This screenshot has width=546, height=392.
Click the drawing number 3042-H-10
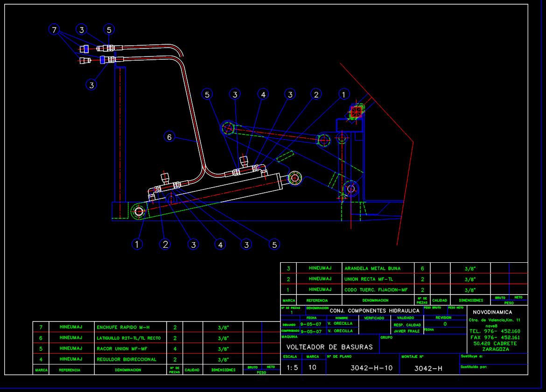pyautogui.click(x=371, y=368)
